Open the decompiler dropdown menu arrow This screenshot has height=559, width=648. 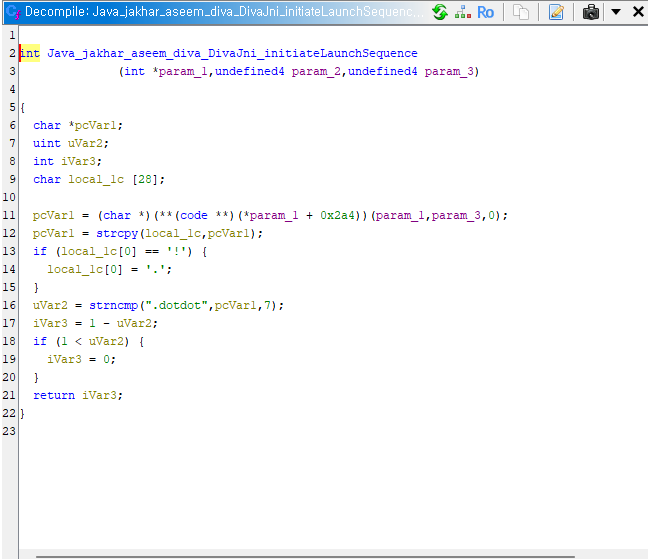[x=616, y=12]
